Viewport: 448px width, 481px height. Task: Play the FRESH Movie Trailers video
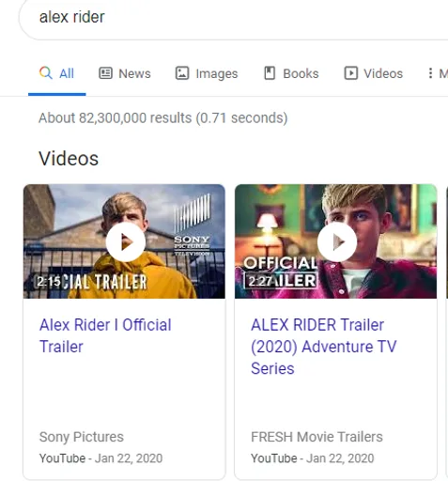tap(337, 242)
